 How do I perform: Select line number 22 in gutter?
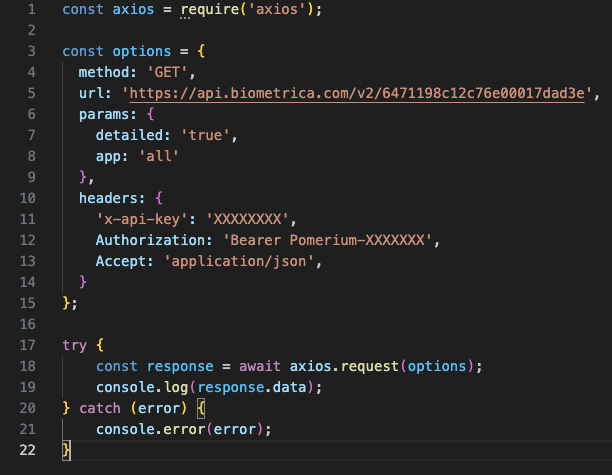pyautogui.click(x=28, y=450)
